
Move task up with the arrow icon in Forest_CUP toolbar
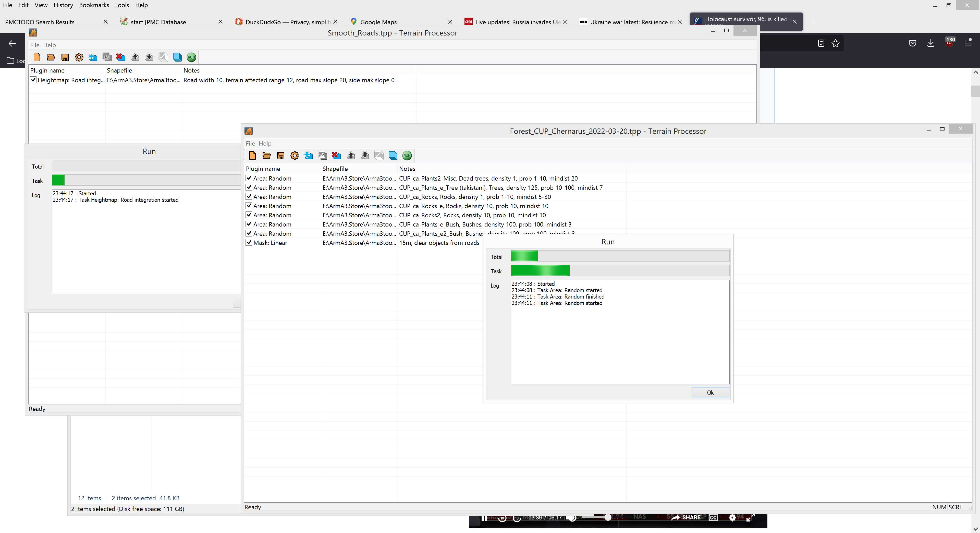[x=351, y=155]
